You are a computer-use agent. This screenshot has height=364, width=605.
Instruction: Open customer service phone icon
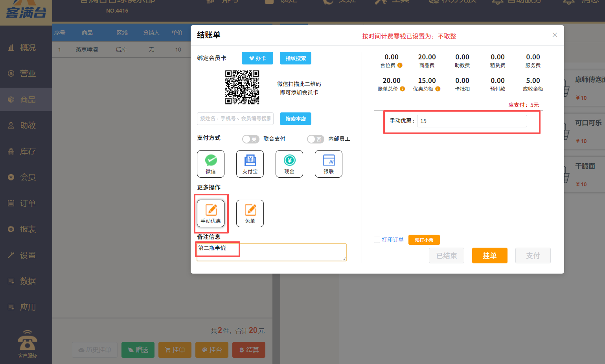tap(28, 341)
